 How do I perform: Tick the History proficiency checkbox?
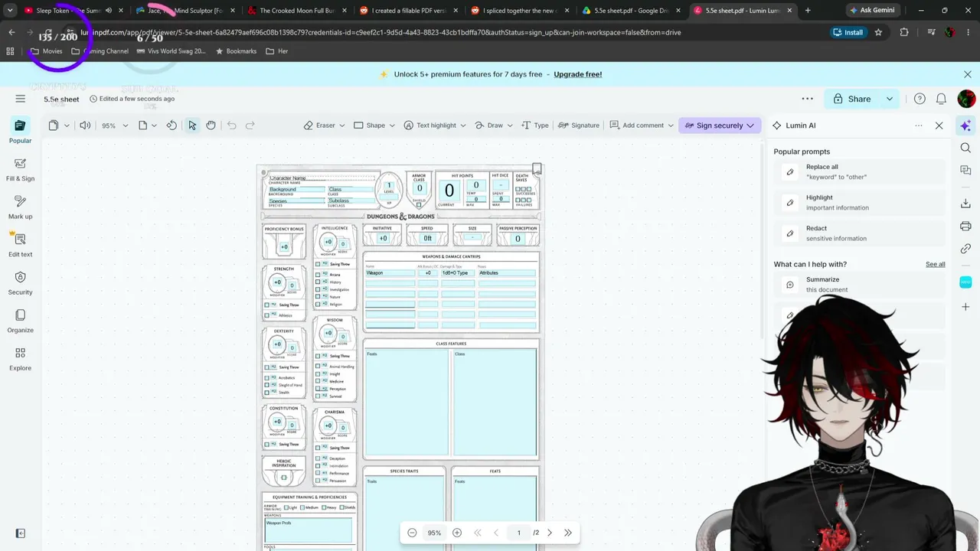[x=318, y=282]
